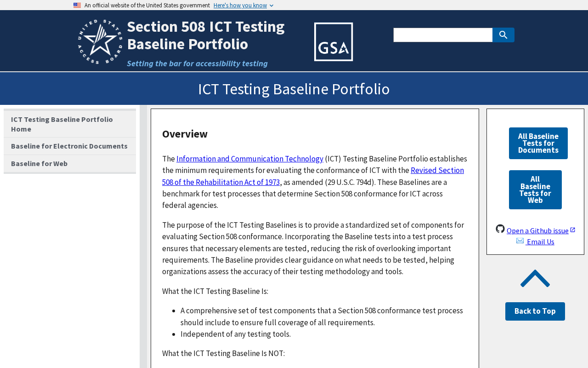Open Information and Communication Technology link

coord(249,159)
